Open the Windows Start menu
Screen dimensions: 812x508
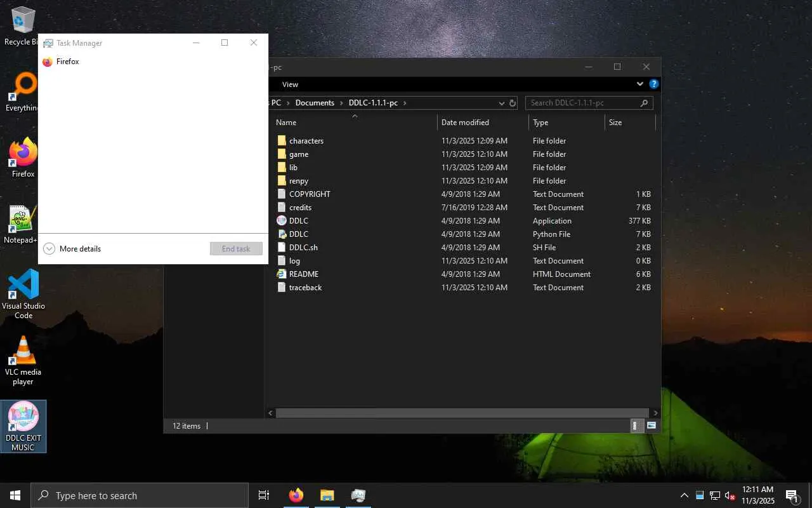[15, 495]
